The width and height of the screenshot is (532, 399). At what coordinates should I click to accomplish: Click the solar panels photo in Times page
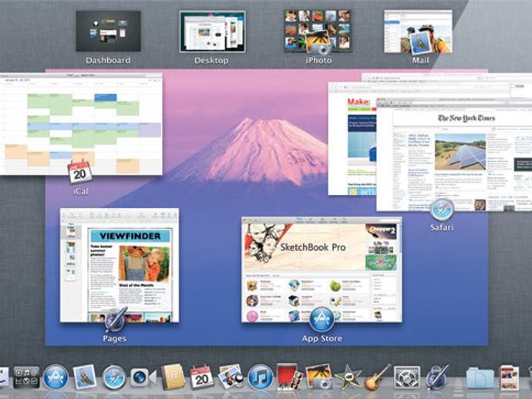(460, 152)
